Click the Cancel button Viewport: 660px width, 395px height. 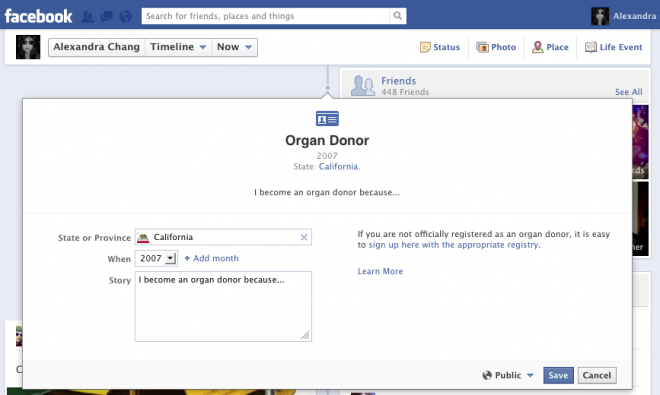pyautogui.click(x=597, y=375)
